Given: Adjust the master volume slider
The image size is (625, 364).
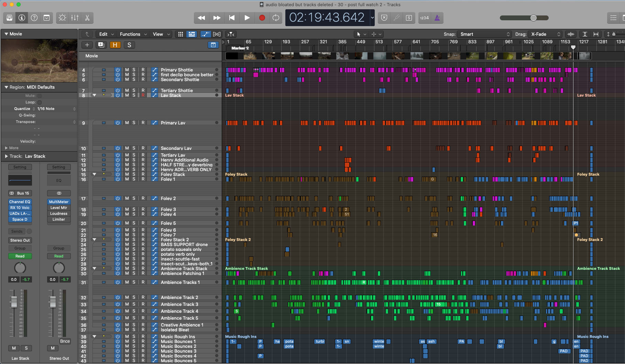Looking at the screenshot, I should pyautogui.click(x=524, y=18).
